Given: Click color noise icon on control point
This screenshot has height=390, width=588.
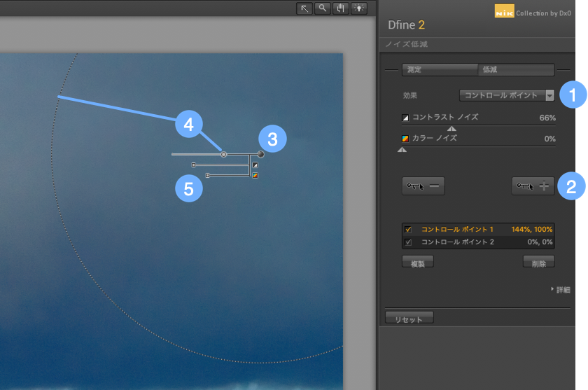Looking at the screenshot, I should point(255,175).
